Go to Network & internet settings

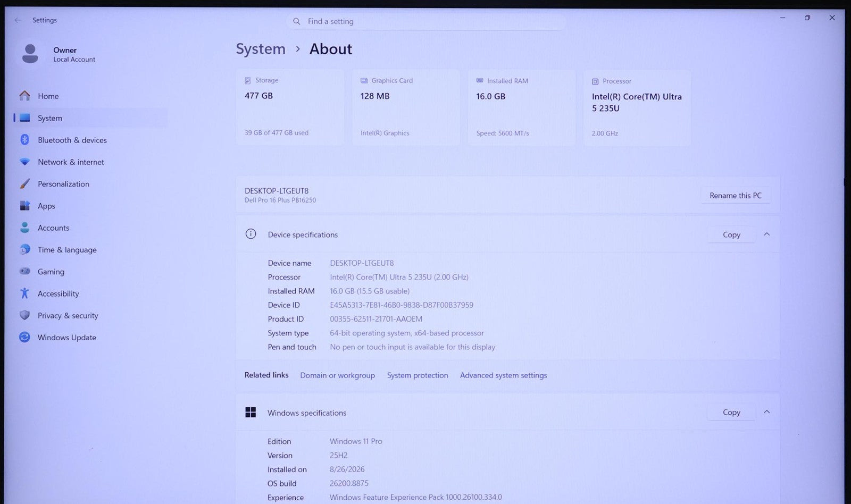point(90,162)
